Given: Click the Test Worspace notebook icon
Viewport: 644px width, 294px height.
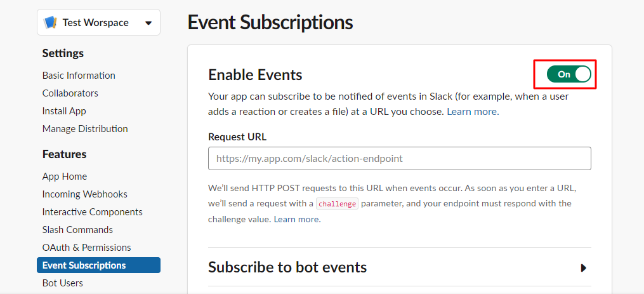Looking at the screenshot, I should [50, 23].
